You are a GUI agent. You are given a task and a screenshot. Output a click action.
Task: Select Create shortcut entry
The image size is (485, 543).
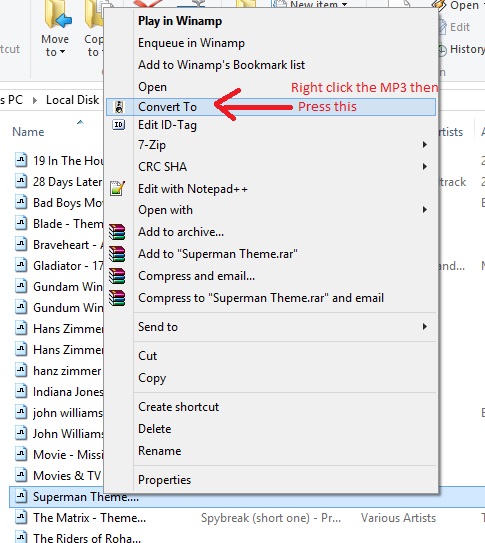[x=178, y=407]
